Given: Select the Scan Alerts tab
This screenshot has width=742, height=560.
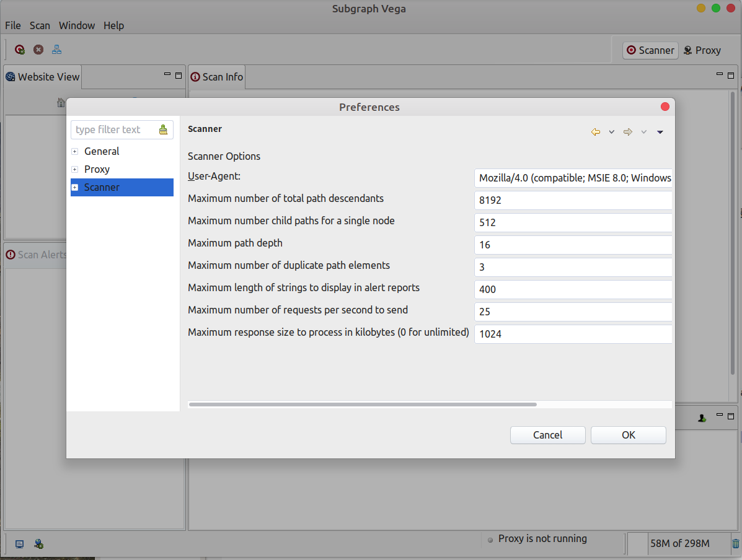Looking at the screenshot, I should click(36, 255).
